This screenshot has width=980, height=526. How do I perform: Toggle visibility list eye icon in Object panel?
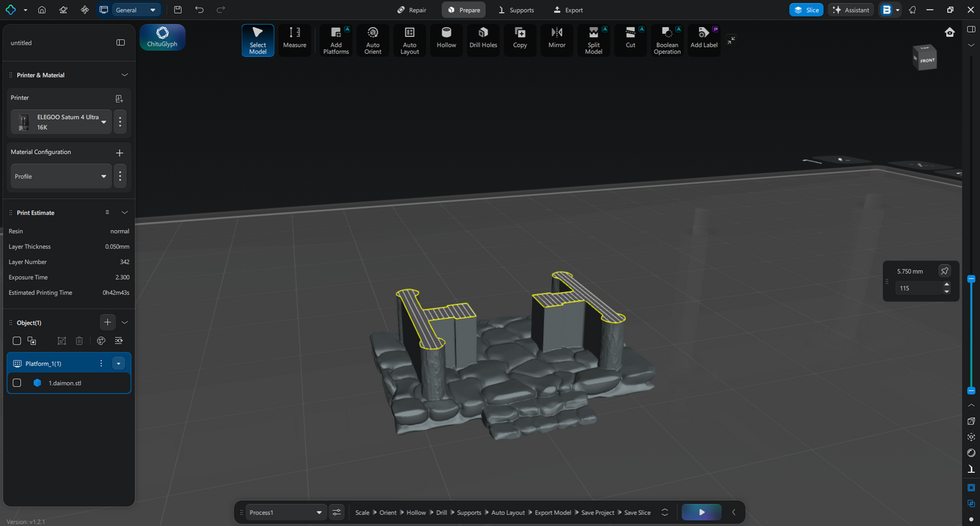click(x=119, y=341)
